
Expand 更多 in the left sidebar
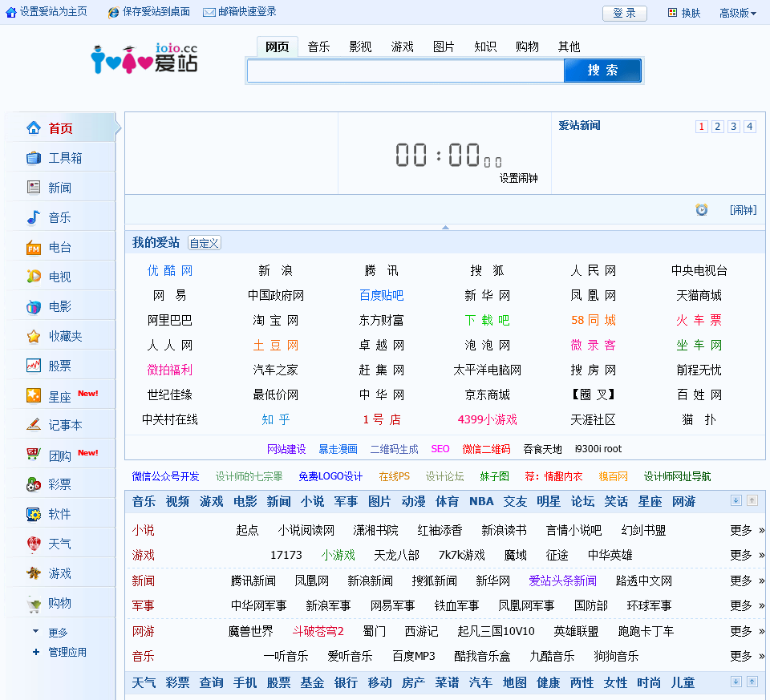coord(58,632)
